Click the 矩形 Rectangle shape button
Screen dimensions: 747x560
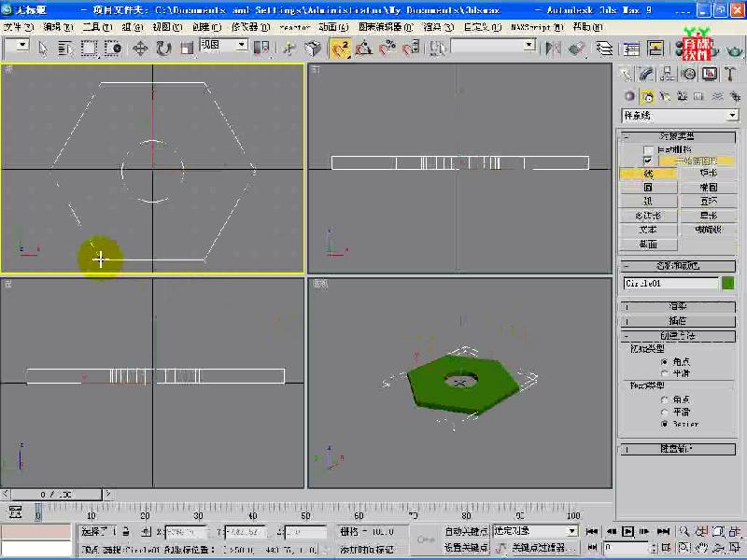coord(709,174)
